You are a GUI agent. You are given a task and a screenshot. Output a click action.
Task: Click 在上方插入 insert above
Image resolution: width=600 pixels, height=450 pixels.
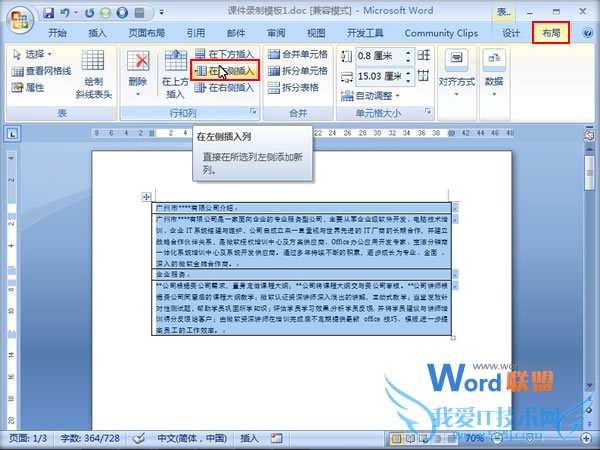point(175,75)
